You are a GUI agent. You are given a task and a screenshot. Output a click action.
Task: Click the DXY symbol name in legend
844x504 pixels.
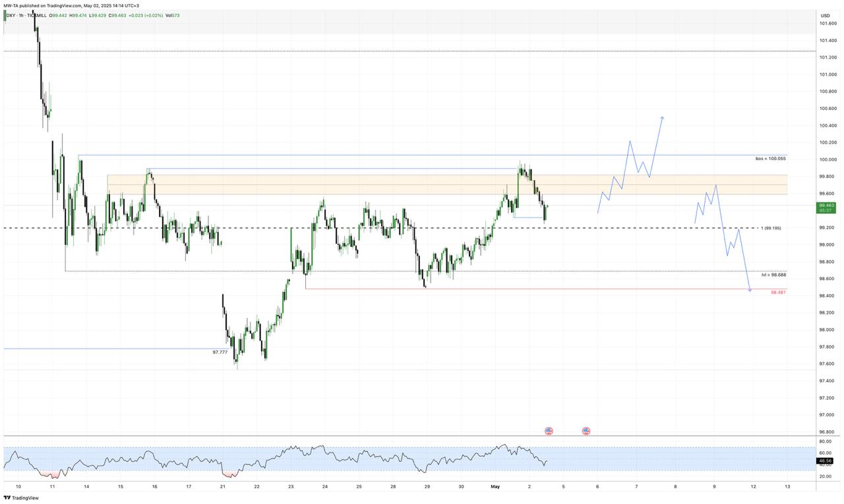10,15
